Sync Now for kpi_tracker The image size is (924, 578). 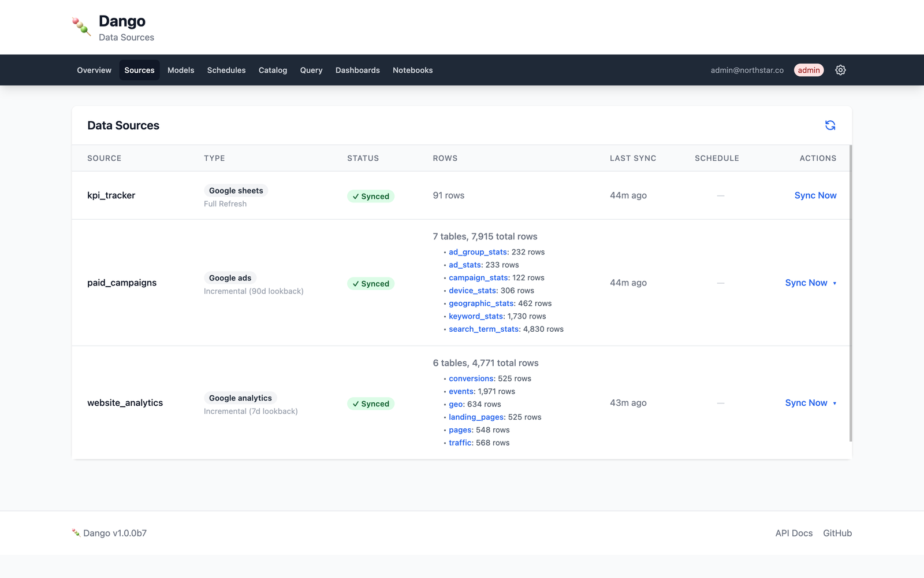pos(815,195)
